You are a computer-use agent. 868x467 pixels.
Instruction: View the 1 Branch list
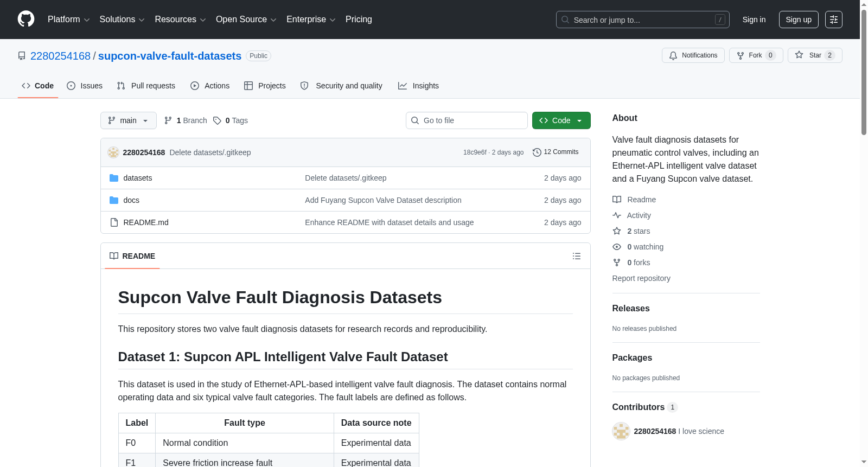tap(186, 120)
